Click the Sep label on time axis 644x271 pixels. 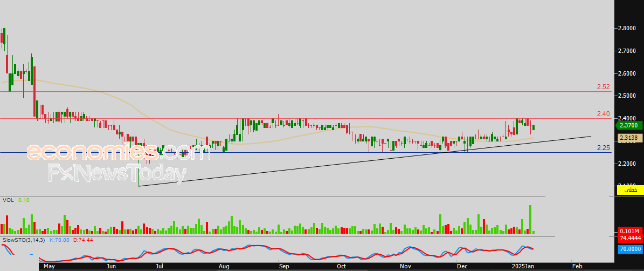pyautogui.click(x=284, y=267)
